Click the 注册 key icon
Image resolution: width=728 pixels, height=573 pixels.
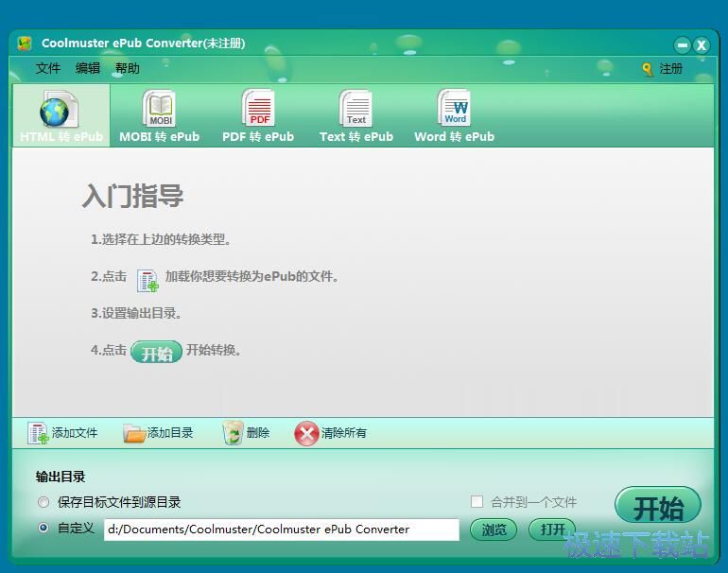pyautogui.click(x=648, y=69)
